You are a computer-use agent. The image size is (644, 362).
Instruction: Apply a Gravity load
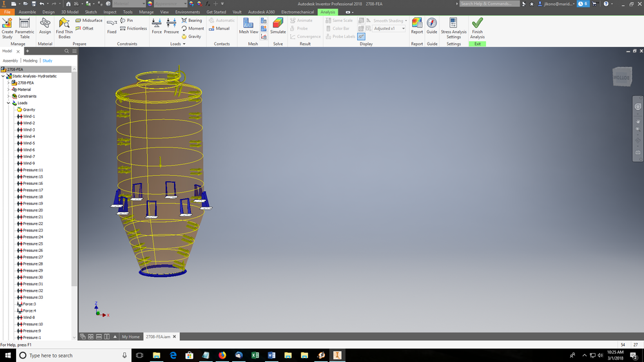point(191,37)
